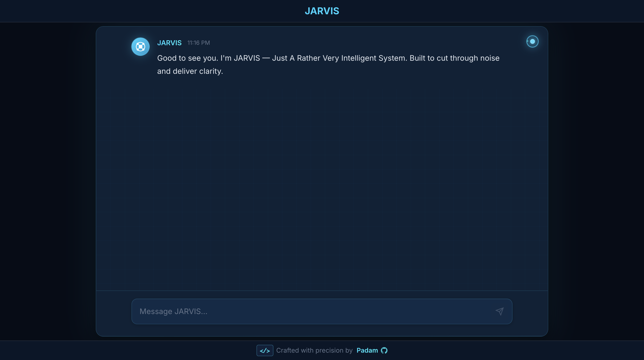Focus the Message JARVIS... input field
The image size is (644, 360).
(322, 311)
